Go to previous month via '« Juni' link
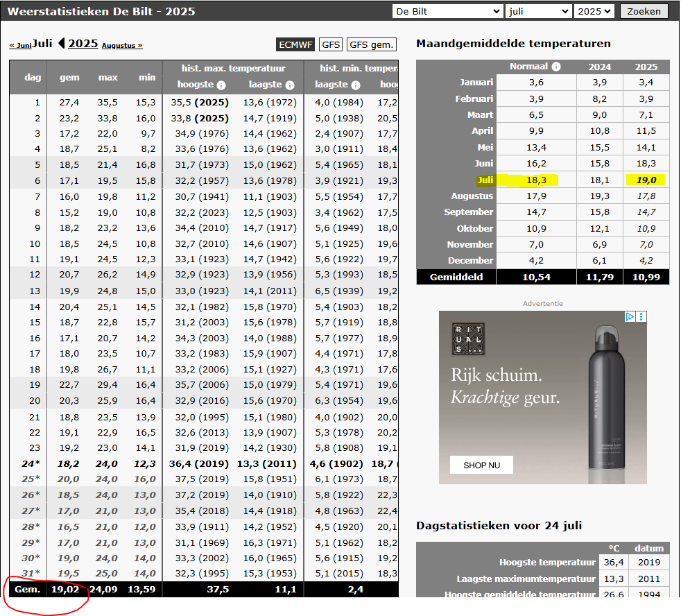 [x=20, y=46]
